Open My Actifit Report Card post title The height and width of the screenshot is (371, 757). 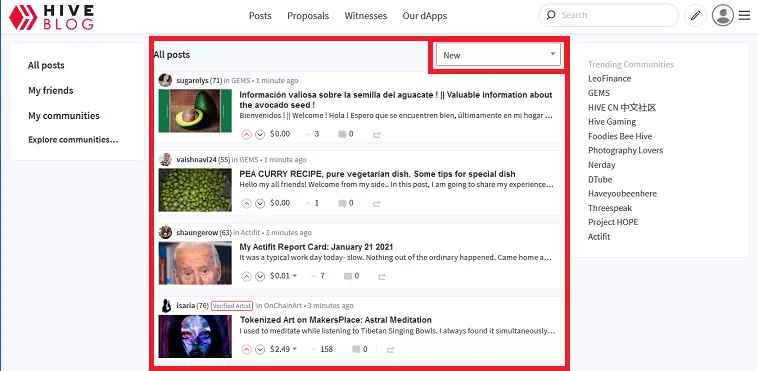316,247
